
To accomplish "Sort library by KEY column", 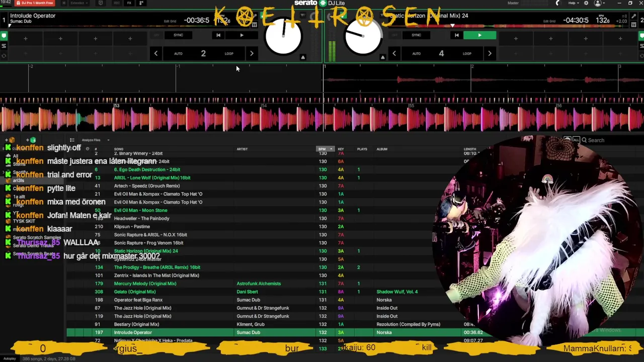I will pos(341,149).
